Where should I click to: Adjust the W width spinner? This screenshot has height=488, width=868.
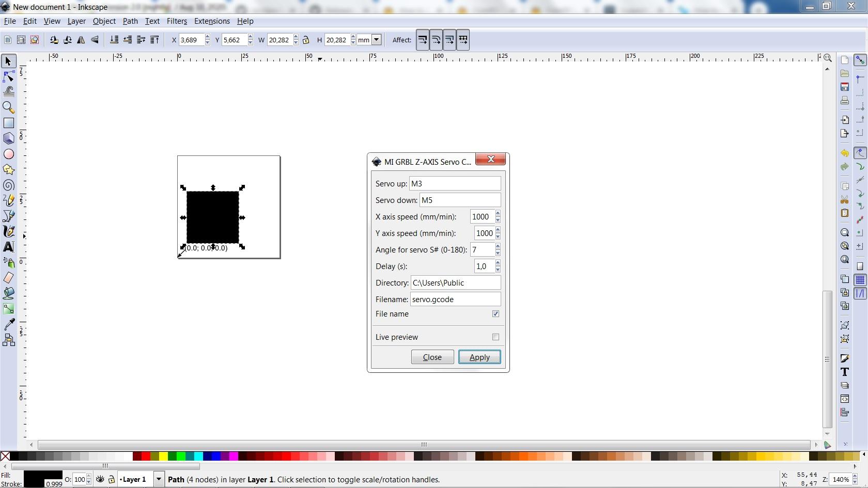pyautogui.click(x=296, y=40)
